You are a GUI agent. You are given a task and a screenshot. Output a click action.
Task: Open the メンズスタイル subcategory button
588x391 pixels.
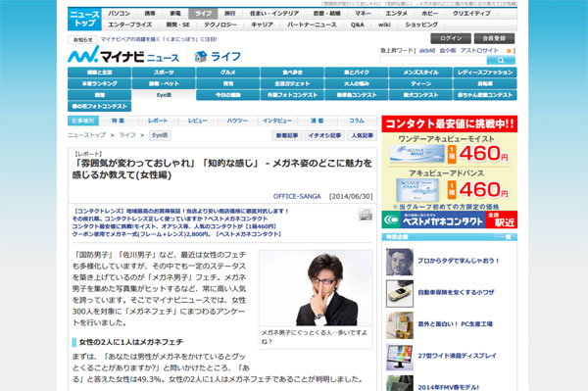pos(420,73)
